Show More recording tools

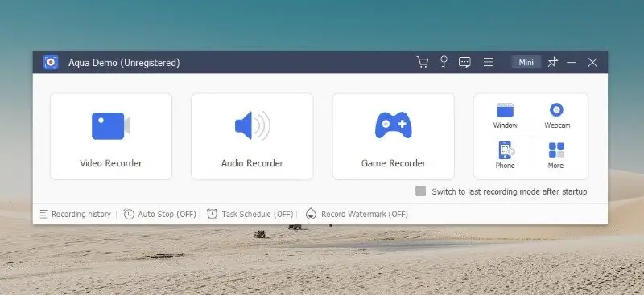coord(556,155)
